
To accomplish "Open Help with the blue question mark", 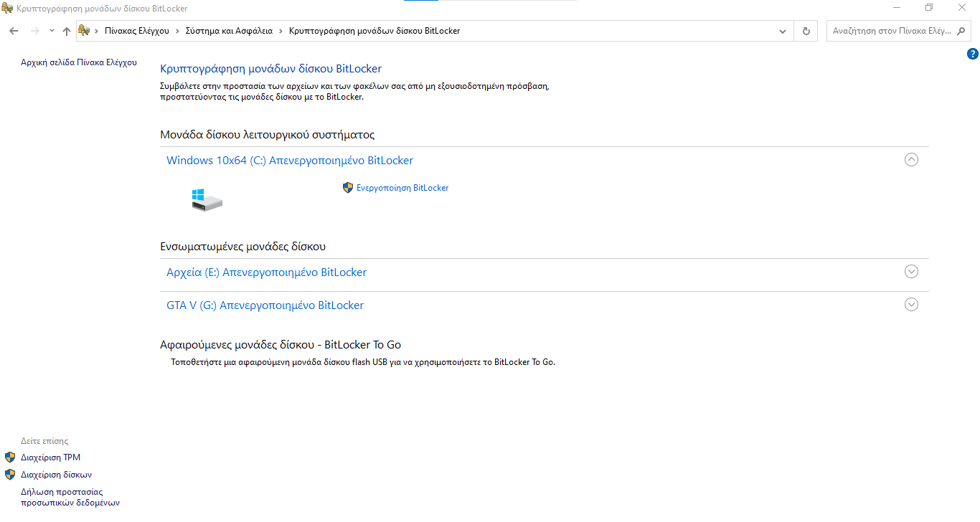I will [973, 54].
